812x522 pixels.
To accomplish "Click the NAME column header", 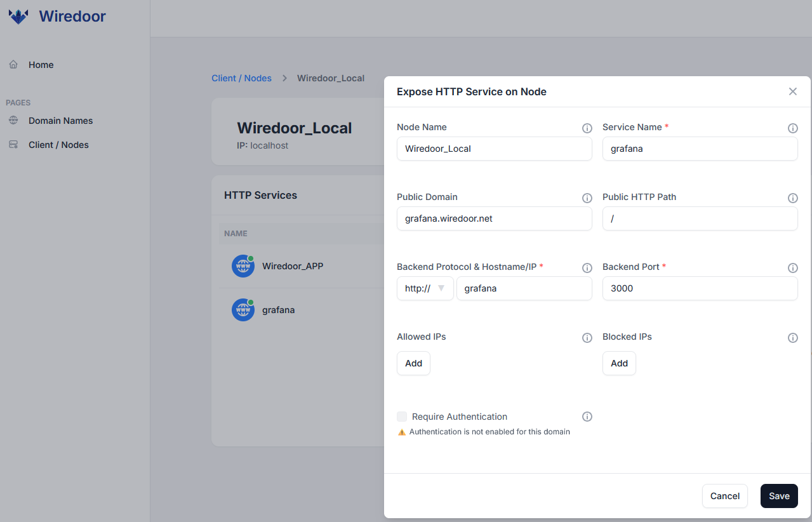I will tap(236, 234).
